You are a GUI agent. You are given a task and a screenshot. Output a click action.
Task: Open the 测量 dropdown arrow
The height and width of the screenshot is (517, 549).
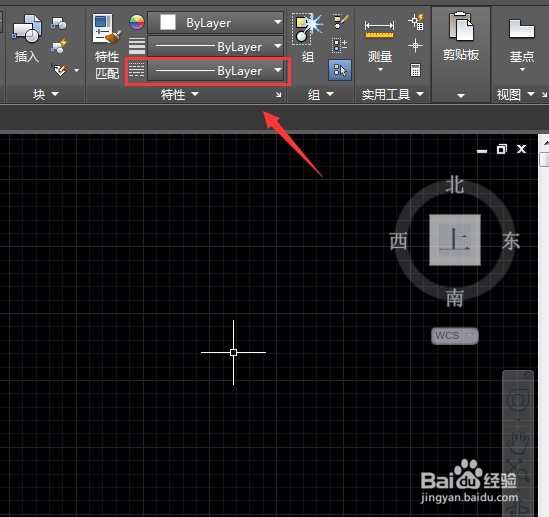click(380, 70)
